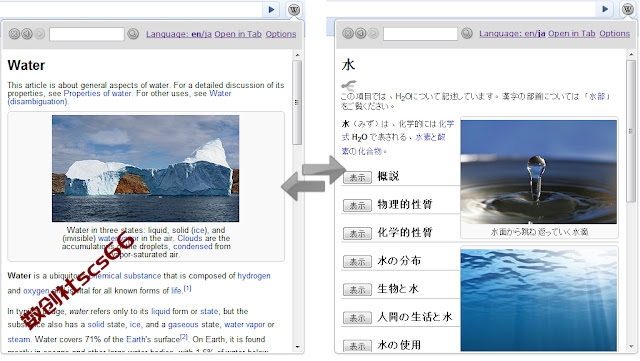Image resolution: width=640 pixels, height=361 pixels.
Task: Expand the 化学的性質 section with 表示 button
Action: pos(357,234)
